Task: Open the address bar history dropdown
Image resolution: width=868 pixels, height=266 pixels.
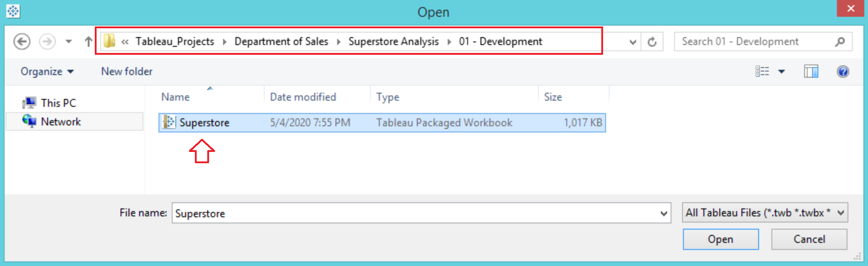Action: click(x=633, y=42)
